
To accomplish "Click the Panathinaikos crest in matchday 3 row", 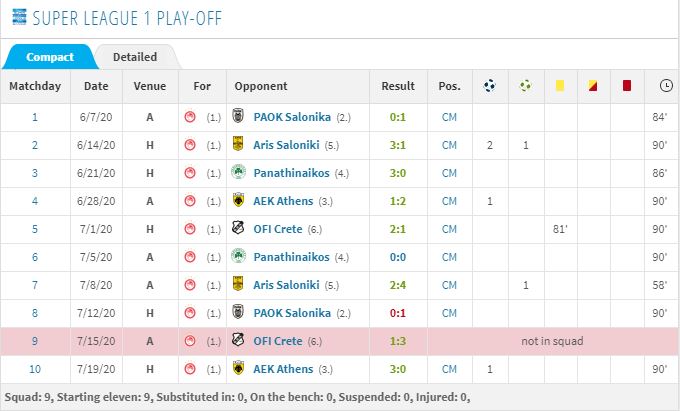I will (x=238, y=172).
